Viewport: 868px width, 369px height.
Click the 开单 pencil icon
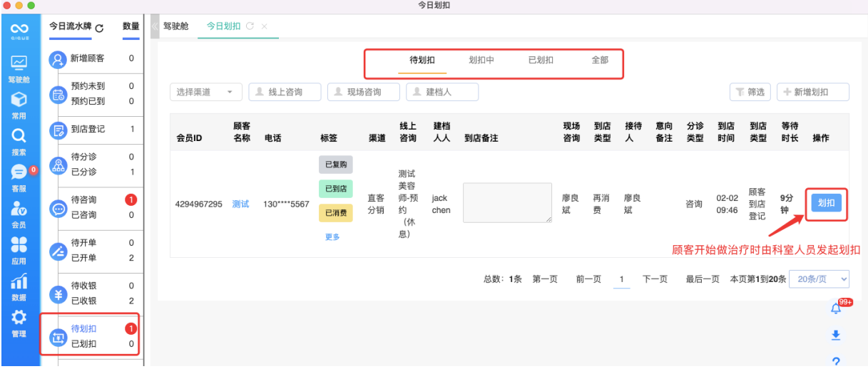[58, 251]
